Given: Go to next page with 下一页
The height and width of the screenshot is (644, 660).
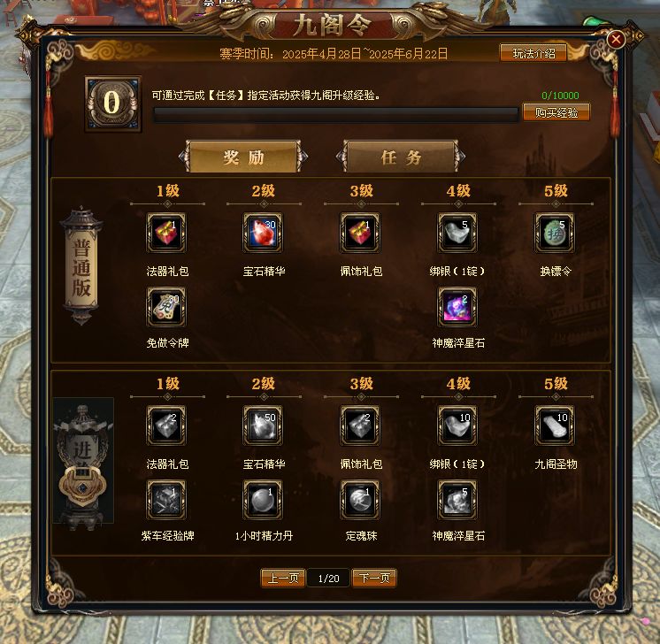Looking at the screenshot, I should [374, 579].
